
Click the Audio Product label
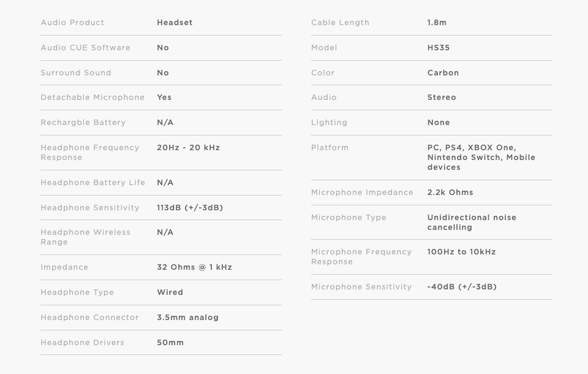72,23
